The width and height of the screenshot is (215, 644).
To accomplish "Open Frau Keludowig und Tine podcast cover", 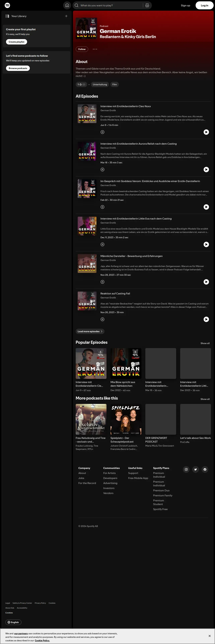I will pyautogui.click(x=91, y=419).
